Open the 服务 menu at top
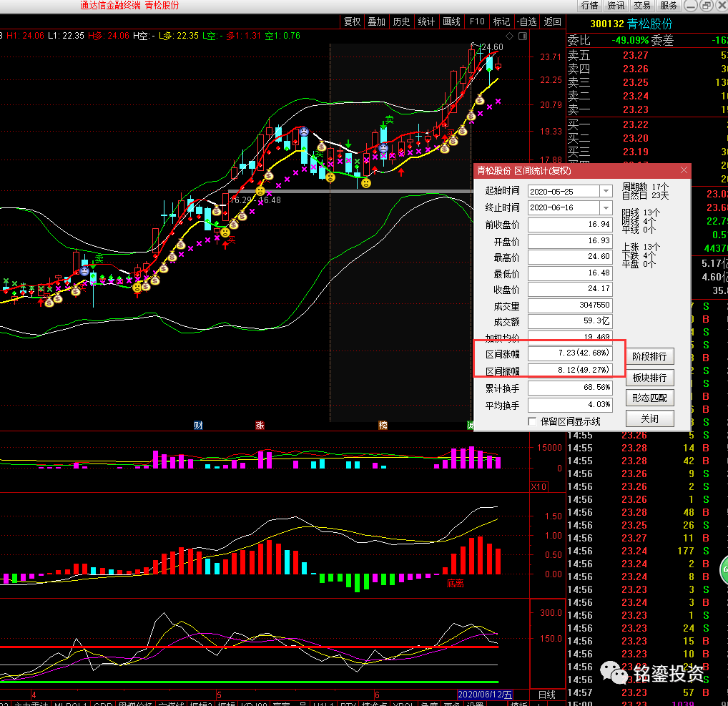The image size is (728, 706). coord(669,6)
